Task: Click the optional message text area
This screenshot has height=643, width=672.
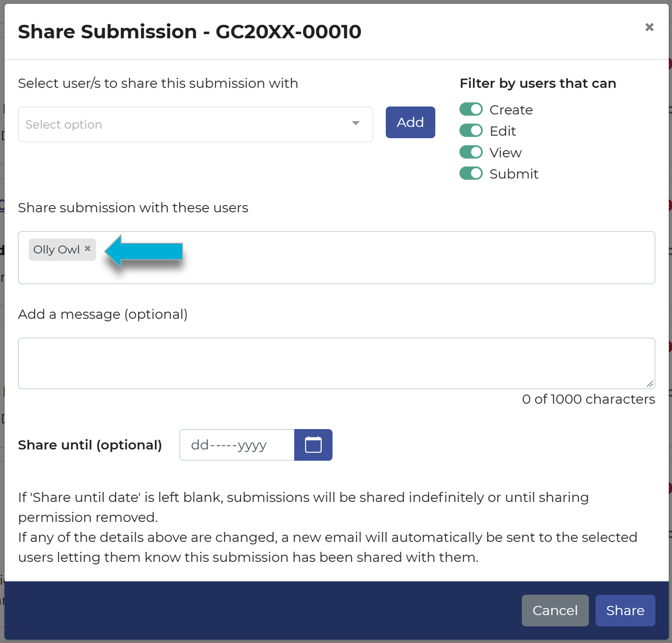Action: pos(336,363)
